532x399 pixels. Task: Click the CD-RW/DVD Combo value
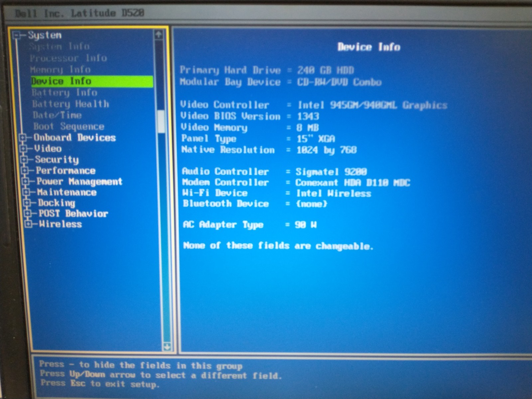pos(339,82)
